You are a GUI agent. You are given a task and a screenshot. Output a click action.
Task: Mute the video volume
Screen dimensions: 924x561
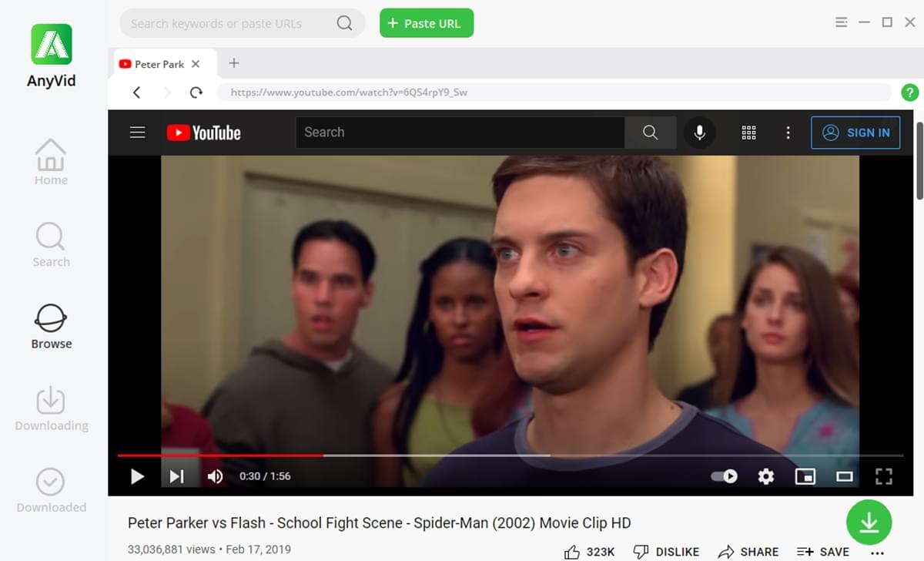coord(216,476)
